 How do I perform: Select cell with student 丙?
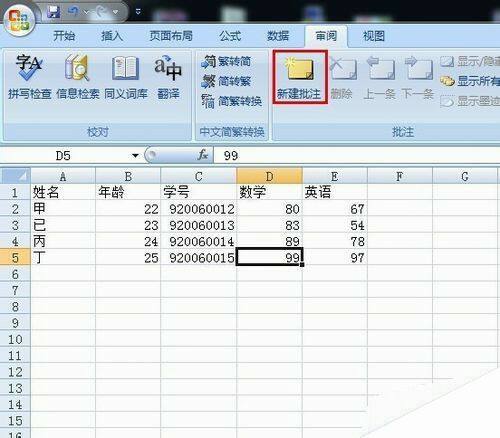[63, 241]
